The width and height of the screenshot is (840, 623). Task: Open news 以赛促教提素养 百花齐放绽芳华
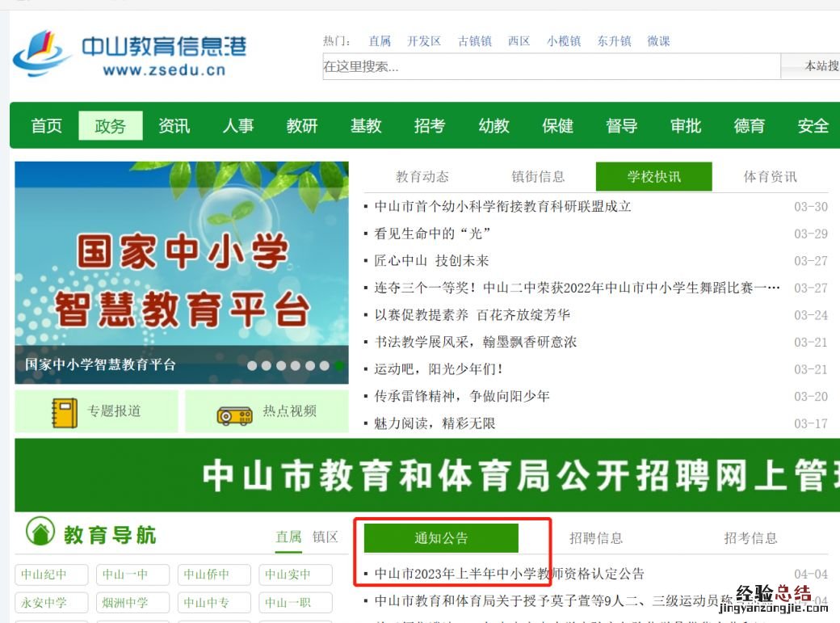coord(472,315)
